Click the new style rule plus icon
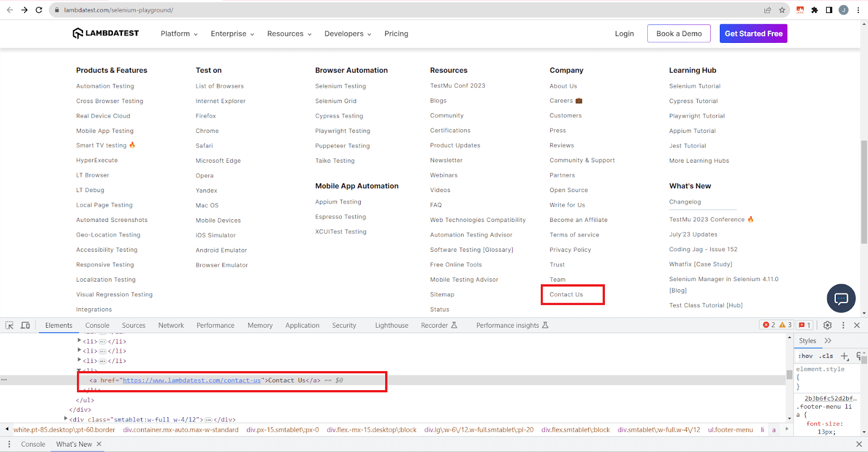This screenshot has height=452, width=868. [x=845, y=356]
